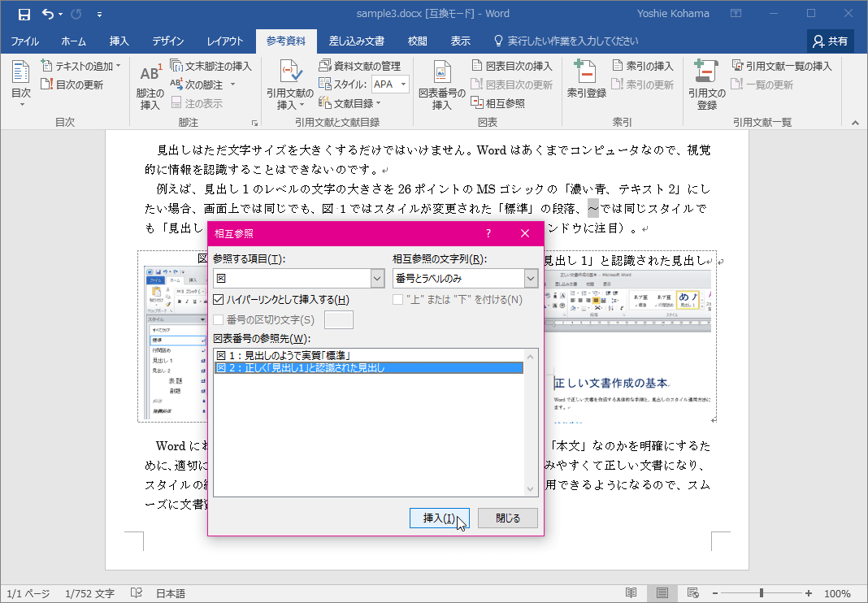Open the 表示 tab
Viewport: 868px width, 603px height.
click(460, 41)
